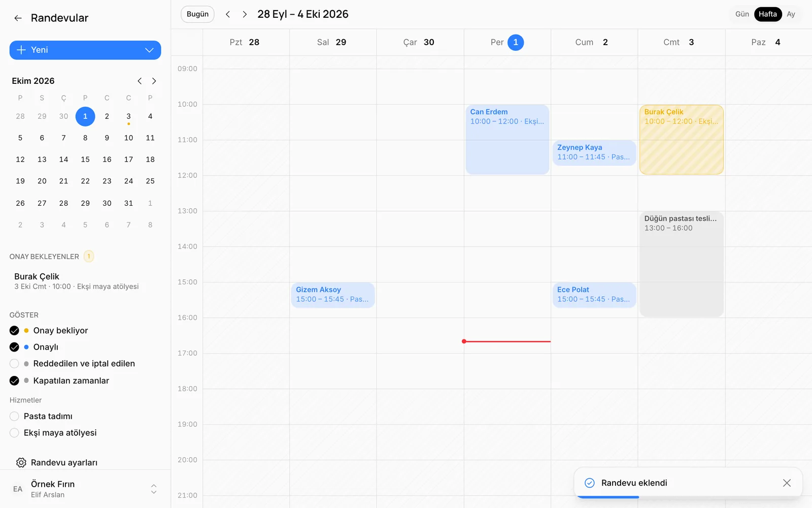Select October 15 in mini calendar
This screenshot has height=508, width=812.
[85, 160]
